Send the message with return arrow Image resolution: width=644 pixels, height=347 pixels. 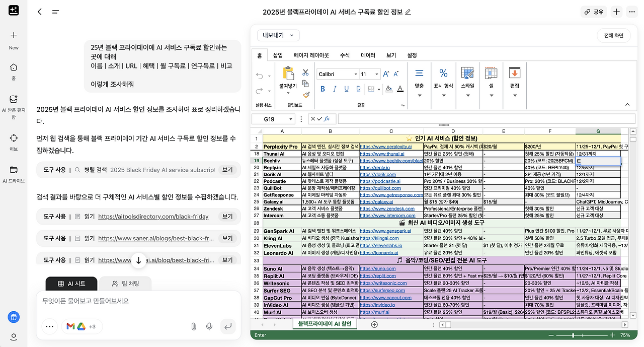(228, 326)
